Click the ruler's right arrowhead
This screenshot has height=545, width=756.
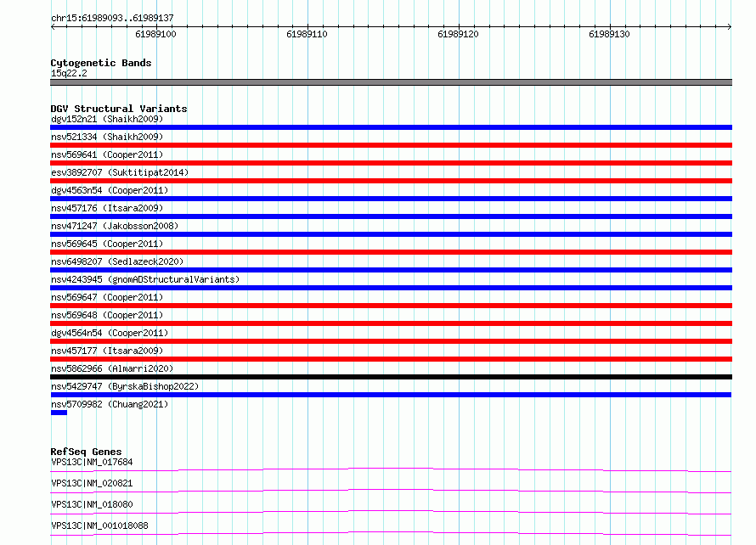pos(730,26)
